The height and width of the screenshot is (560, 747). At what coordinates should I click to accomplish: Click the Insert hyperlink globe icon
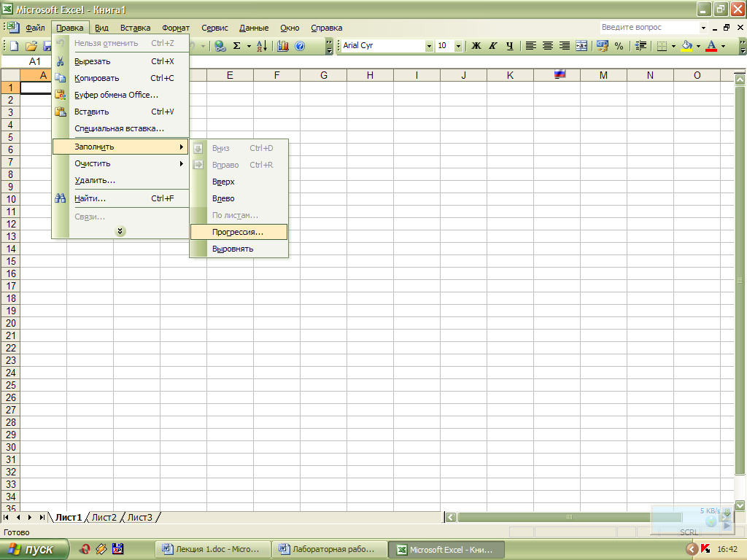pyautogui.click(x=220, y=46)
